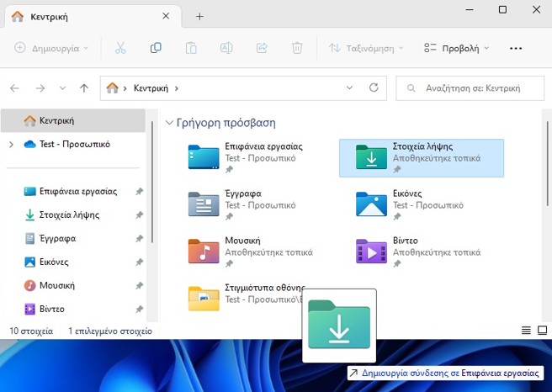Image resolution: width=552 pixels, height=392 pixels.
Task: Refresh the Κεντρική folder view
Action: coord(374,87)
